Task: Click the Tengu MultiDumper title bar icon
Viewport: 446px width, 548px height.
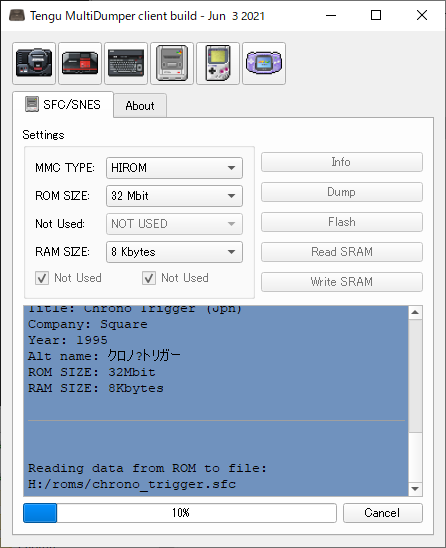Action: pos(17,15)
